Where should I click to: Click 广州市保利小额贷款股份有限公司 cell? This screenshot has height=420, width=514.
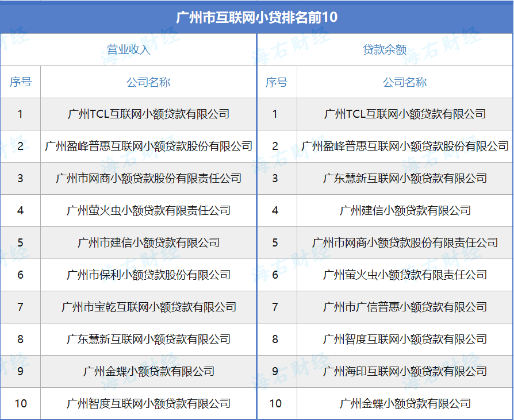[x=148, y=275]
